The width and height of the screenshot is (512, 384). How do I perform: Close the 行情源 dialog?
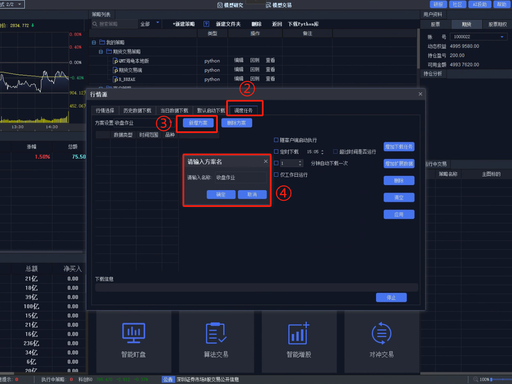tap(420, 94)
